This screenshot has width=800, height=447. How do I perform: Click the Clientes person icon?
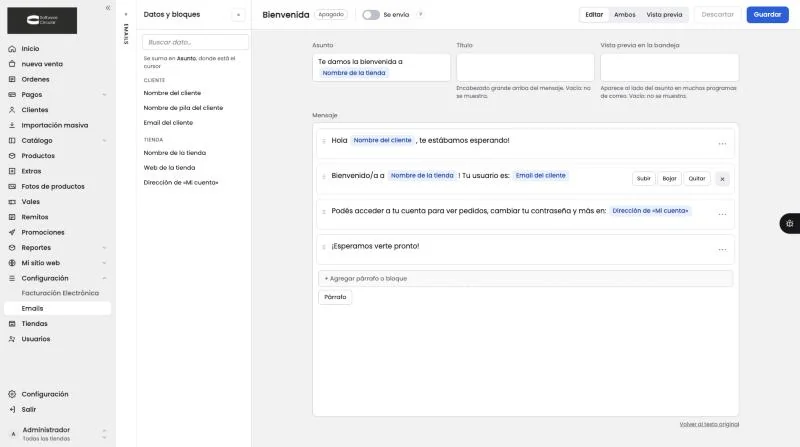point(12,110)
